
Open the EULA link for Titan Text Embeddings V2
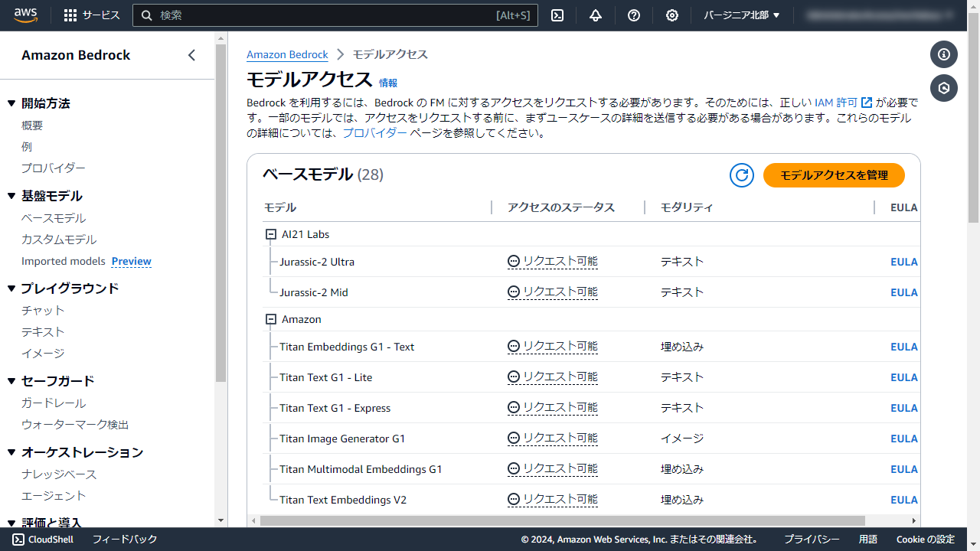[904, 500]
